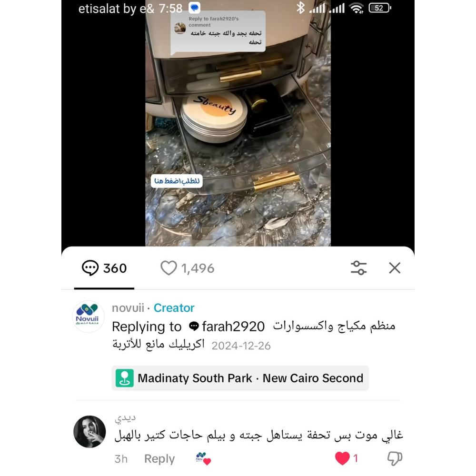This screenshot has height=476, width=476.
Task: Tap the reply-to-farah2920 comment sticker on the video
Action: [x=218, y=31]
